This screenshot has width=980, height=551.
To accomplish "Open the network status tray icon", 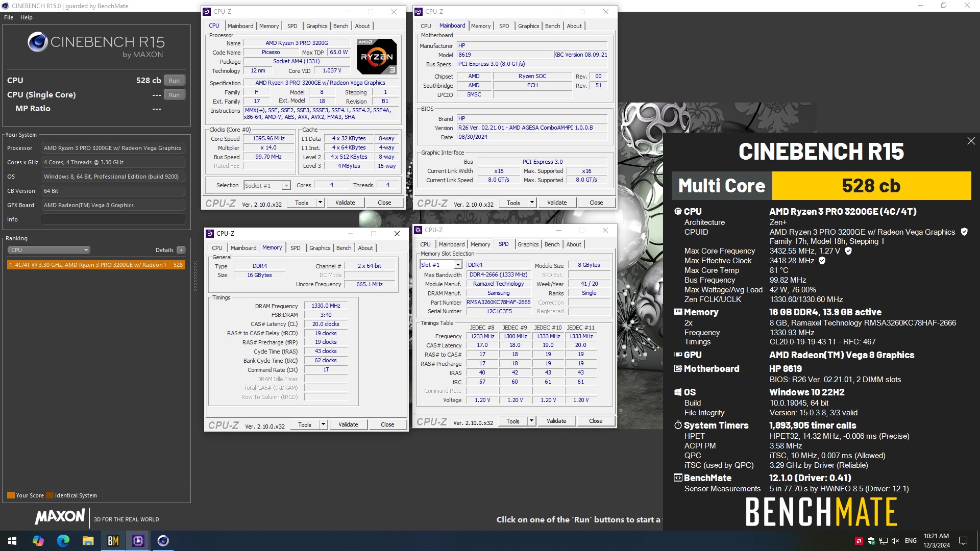I will coord(883,541).
